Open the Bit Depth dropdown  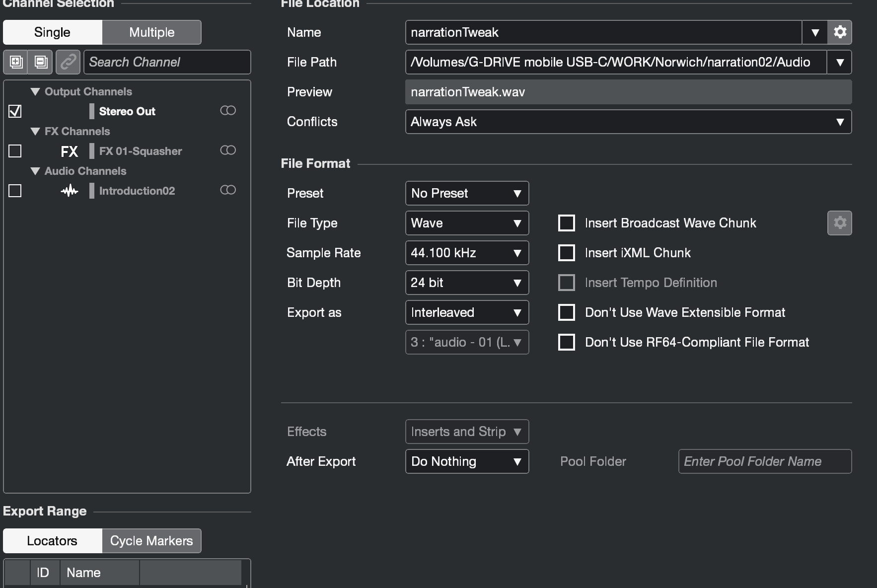tap(467, 283)
